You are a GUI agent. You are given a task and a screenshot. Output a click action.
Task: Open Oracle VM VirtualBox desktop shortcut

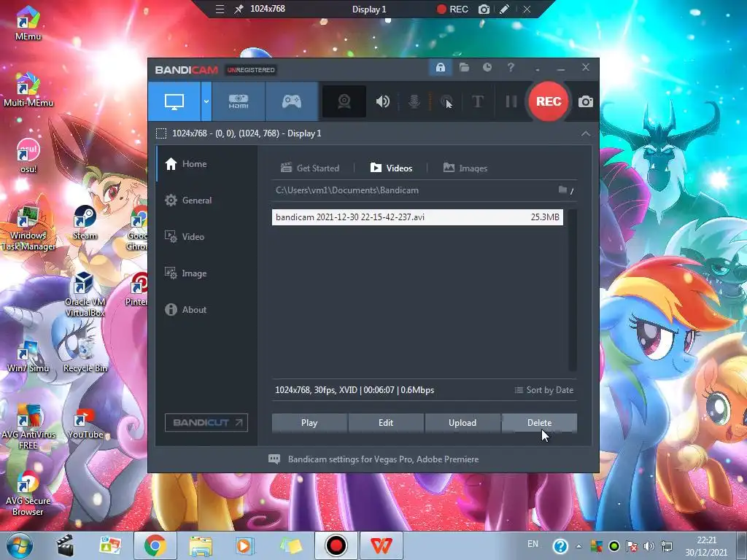click(x=85, y=294)
